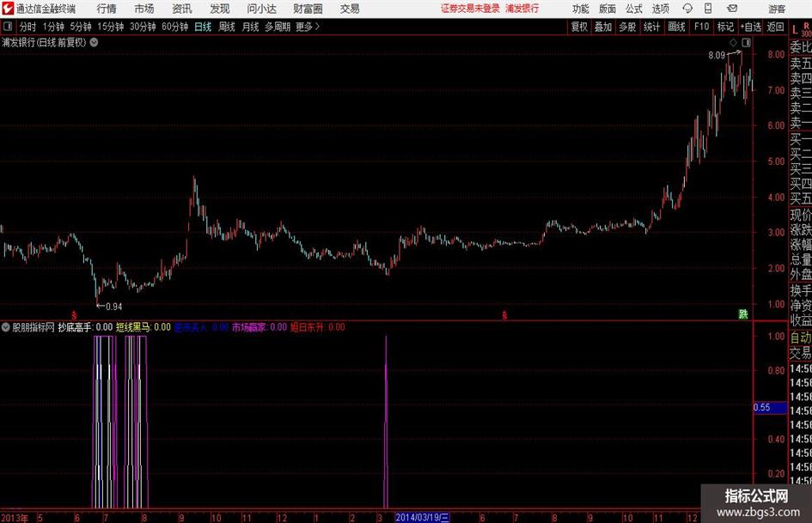Switch to 60分钟 period

tap(174, 27)
